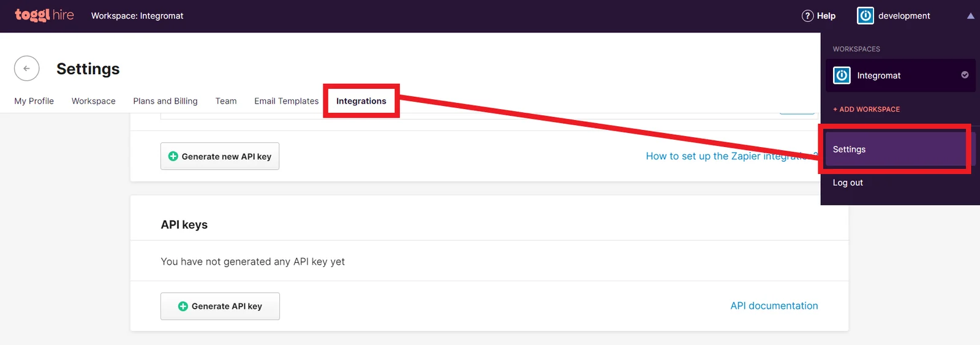Click the API keys section heading
Screen dimensions: 980x345
pyautogui.click(x=184, y=225)
